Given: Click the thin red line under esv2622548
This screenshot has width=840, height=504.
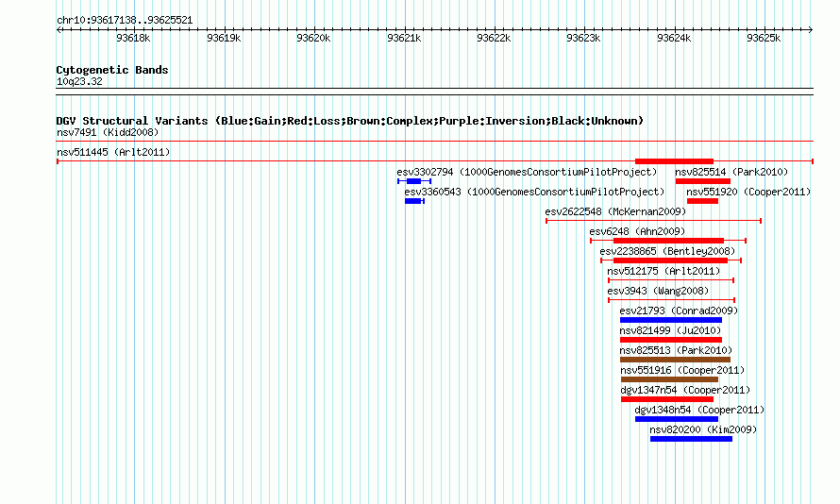Looking at the screenshot, I should (653, 221).
